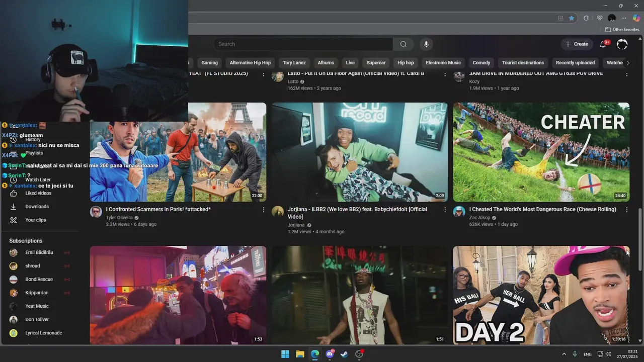This screenshot has height=362, width=644.
Task: Open 'I Confronted Scammers in Paris!' title
Action: pos(158,210)
